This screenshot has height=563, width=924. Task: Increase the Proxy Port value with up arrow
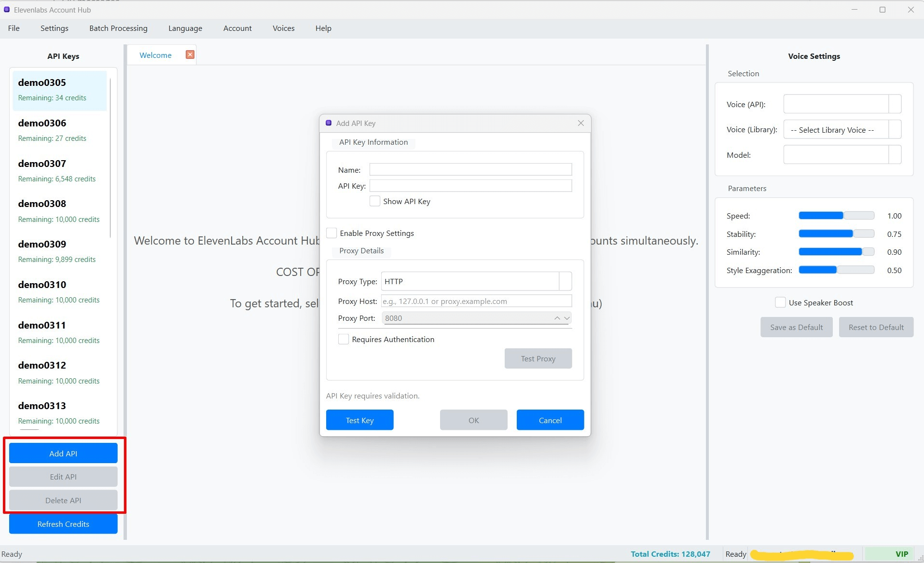(x=557, y=318)
